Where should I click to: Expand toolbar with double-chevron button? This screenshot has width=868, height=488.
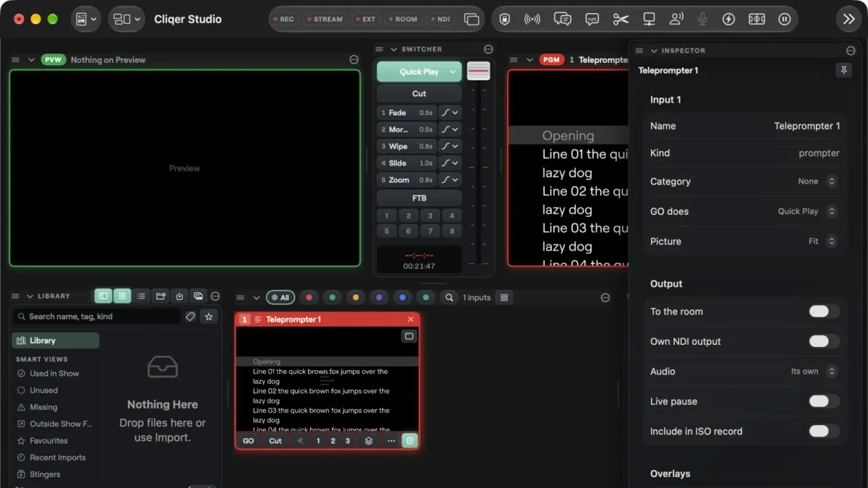849,20
